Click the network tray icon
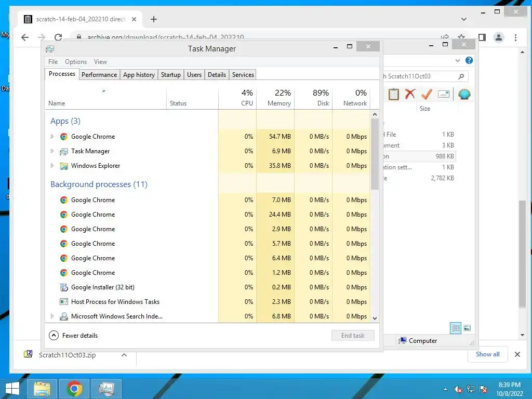The height and width of the screenshot is (399, 532). pyautogui.click(x=471, y=389)
